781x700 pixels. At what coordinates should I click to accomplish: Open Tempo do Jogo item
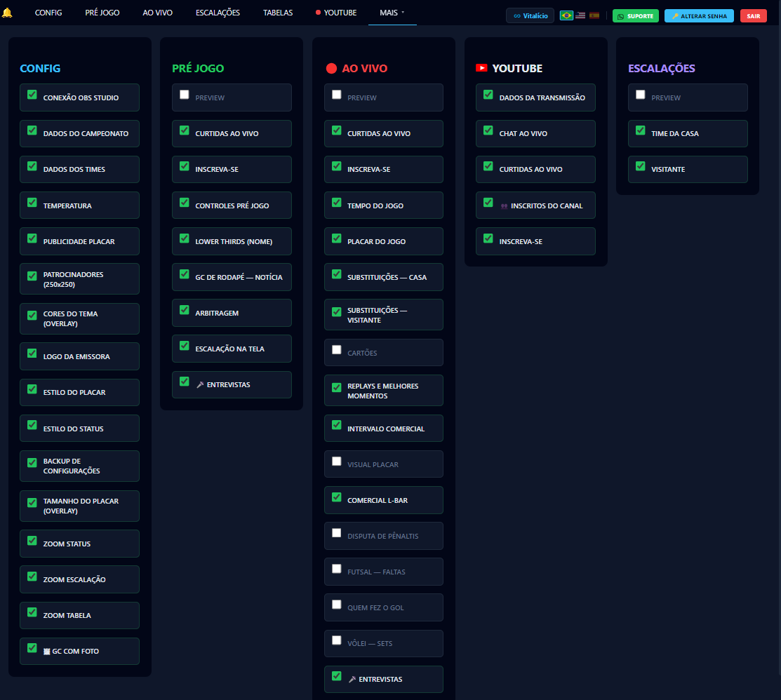tap(384, 205)
